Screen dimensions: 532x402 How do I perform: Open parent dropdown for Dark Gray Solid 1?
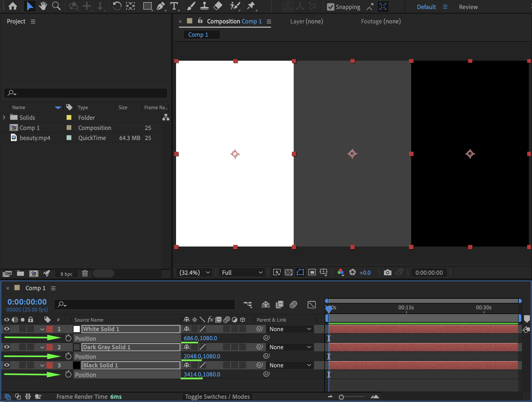coord(290,347)
